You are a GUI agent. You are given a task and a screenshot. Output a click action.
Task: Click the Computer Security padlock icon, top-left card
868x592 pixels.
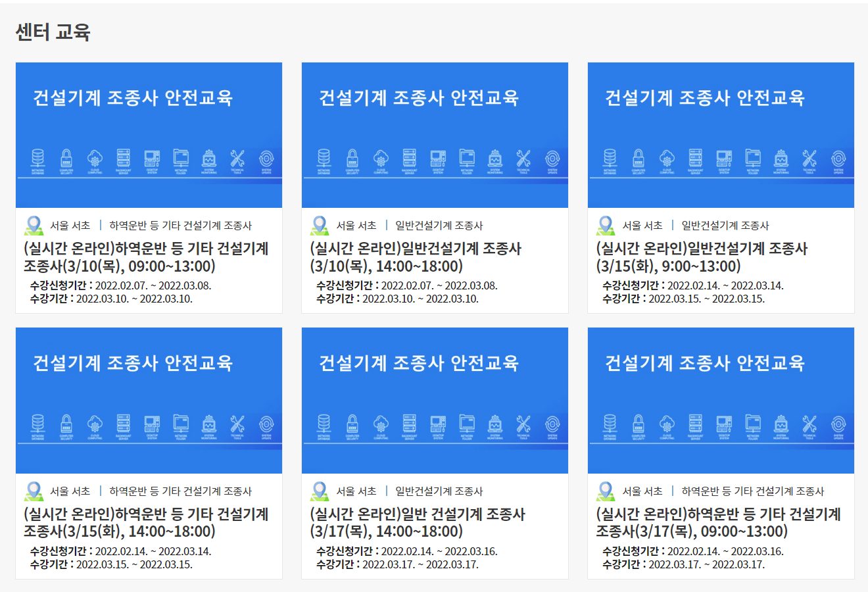67,158
